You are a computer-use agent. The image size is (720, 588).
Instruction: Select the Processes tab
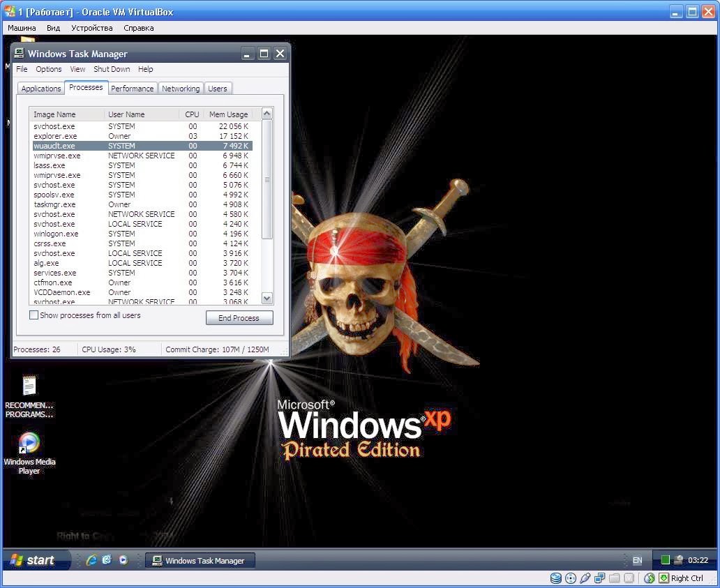point(86,87)
